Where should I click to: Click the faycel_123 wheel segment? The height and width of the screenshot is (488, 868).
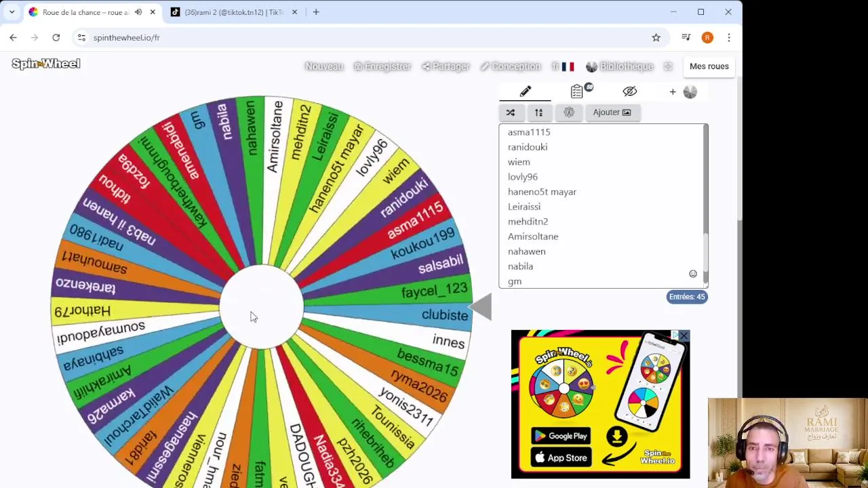point(434,291)
